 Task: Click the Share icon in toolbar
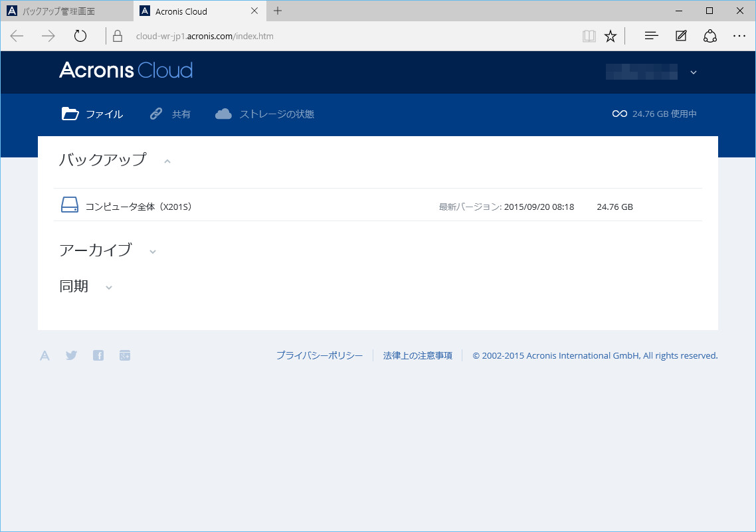[709, 36]
